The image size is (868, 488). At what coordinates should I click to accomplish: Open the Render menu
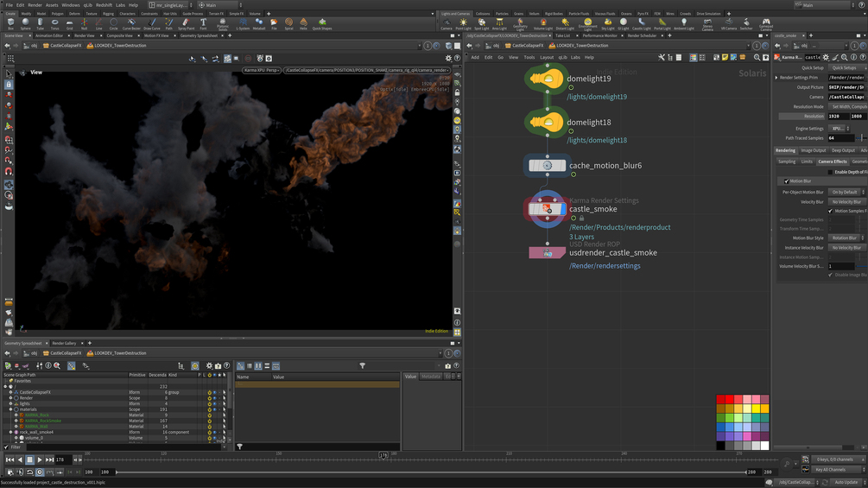[x=35, y=5]
